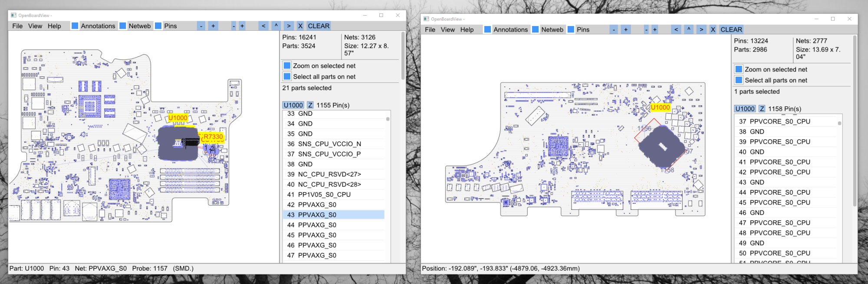The height and width of the screenshot is (284, 868).
Task: Toggle Annotations checkbox in left window
Action: (x=75, y=26)
